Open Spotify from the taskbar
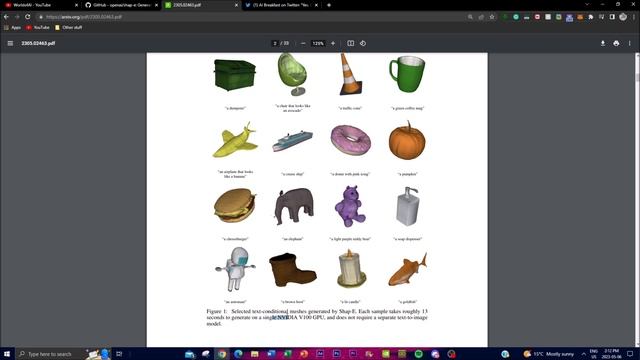This screenshot has width=640, height=360. point(418,354)
